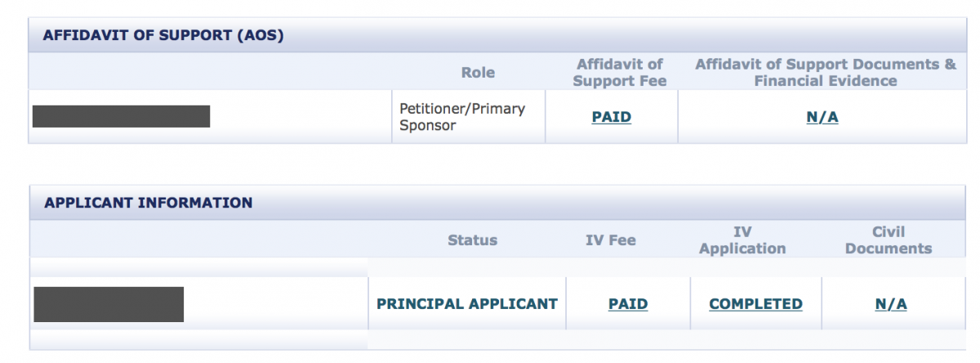980x363 pixels.
Task: Click the IV Fee column header
Action: coord(610,240)
